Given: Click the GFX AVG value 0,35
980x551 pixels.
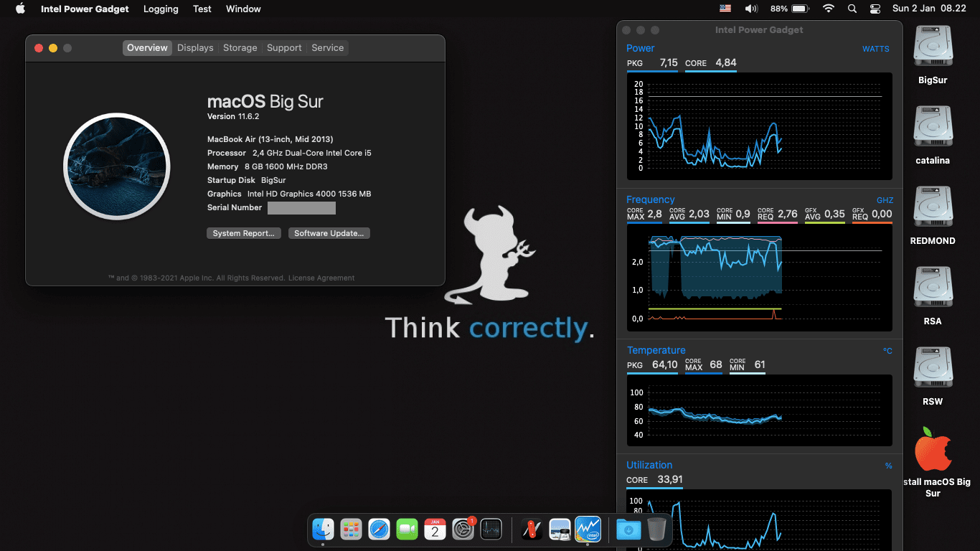Looking at the screenshot, I should 834,214.
